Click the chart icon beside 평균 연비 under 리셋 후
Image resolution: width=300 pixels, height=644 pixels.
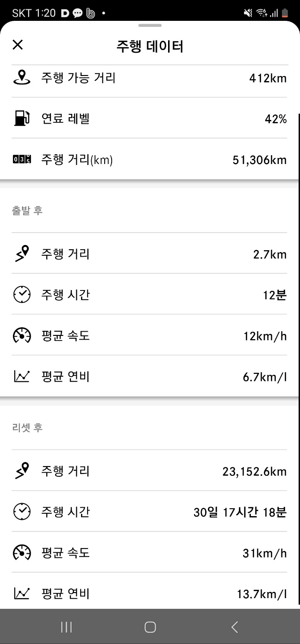(x=21, y=593)
